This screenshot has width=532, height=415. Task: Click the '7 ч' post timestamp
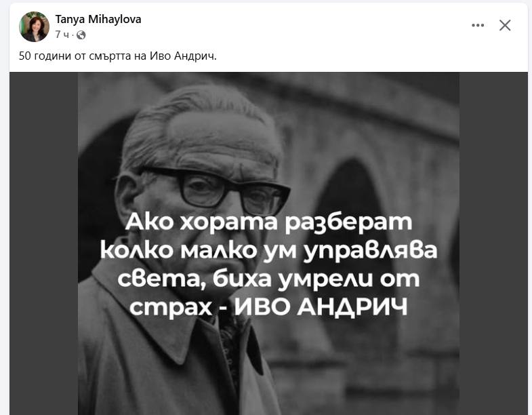click(62, 35)
